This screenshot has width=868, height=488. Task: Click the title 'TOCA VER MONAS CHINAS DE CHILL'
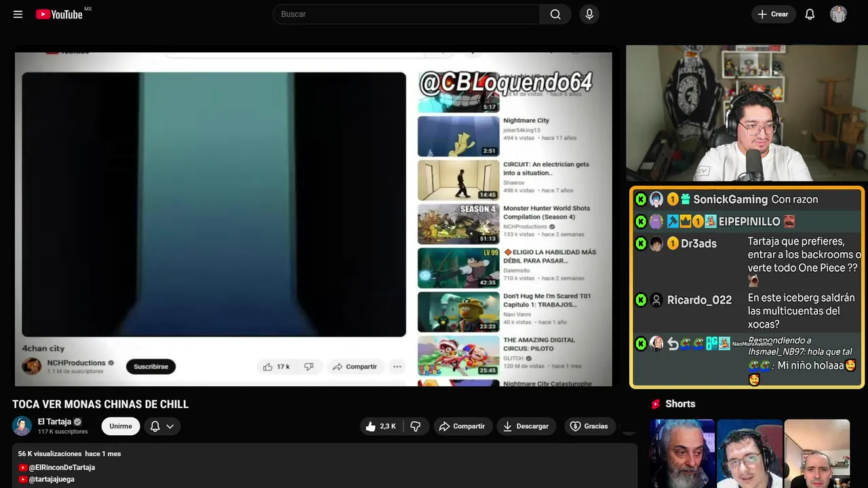[x=100, y=405]
